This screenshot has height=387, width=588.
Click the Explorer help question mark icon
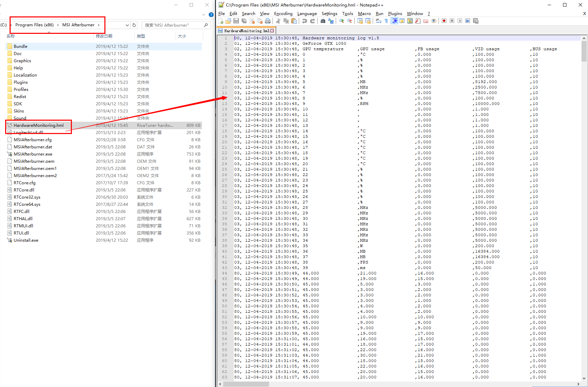[x=211, y=15]
